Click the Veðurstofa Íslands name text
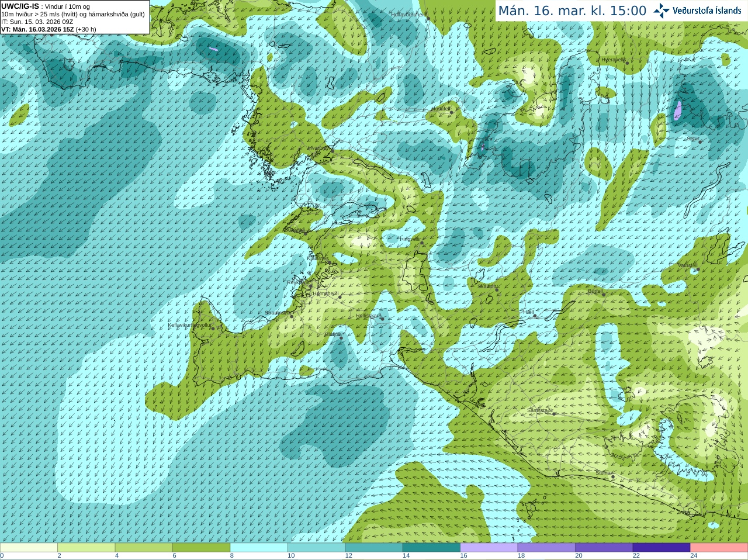Image resolution: width=748 pixels, height=560 pixels. [707, 11]
